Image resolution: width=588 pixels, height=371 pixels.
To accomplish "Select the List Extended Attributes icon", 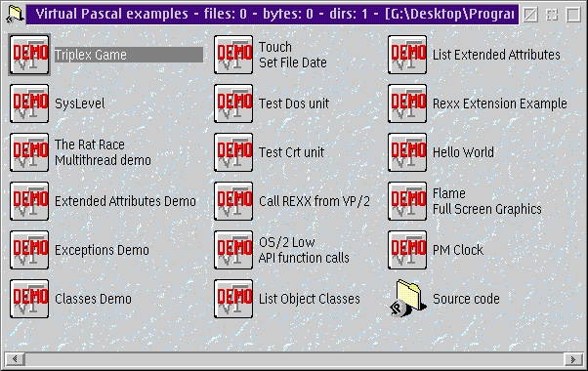I will (407, 55).
